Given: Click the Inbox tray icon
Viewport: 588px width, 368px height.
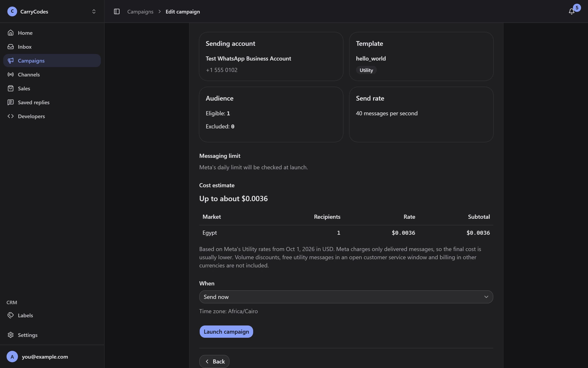Looking at the screenshot, I should point(10,46).
